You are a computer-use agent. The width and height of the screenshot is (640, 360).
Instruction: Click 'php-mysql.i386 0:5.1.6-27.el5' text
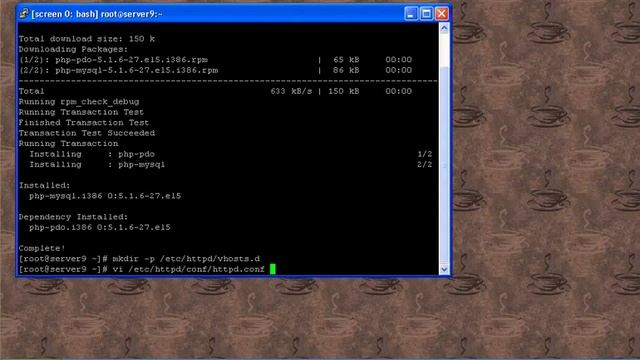click(x=105, y=196)
